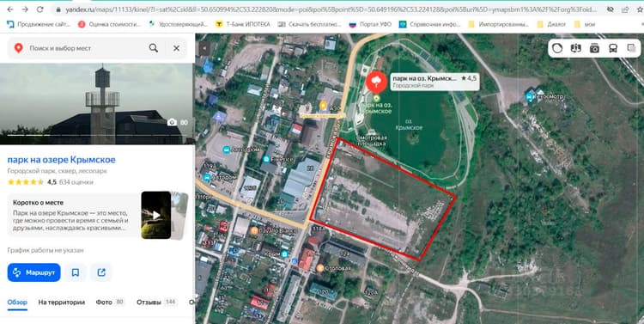Open 'Скачать бесплатно...' bookmark
This screenshot has height=324, width=644.
click(310, 24)
